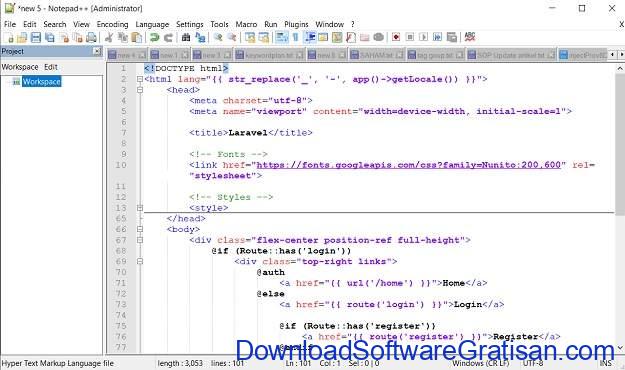Open the Workspace dropdown in Project panel
The image size is (625, 370).
(x=20, y=67)
